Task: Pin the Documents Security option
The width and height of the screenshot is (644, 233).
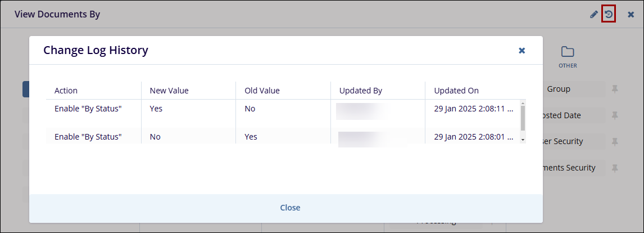Action: (615, 168)
